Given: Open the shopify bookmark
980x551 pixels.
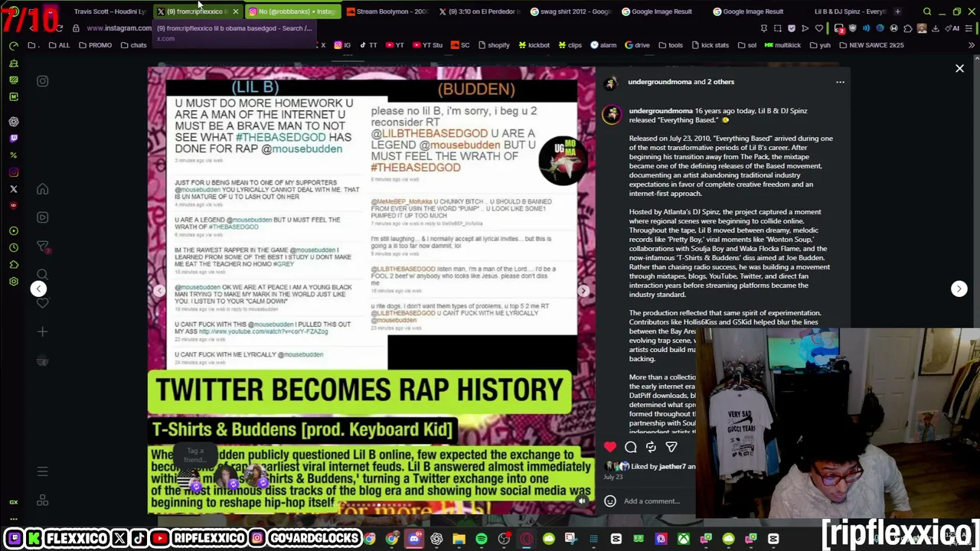Looking at the screenshot, I should click(x=493, y=45).
